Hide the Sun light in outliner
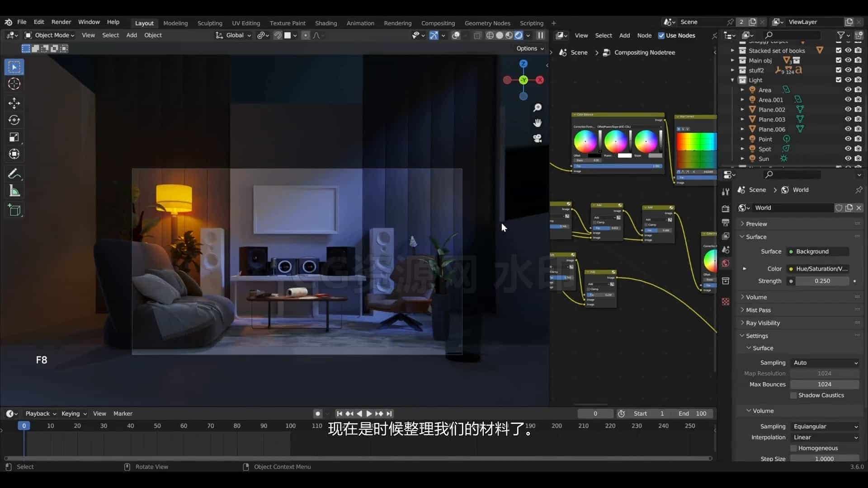This screenshot has height=488, width=868. (x=848, y=159)
